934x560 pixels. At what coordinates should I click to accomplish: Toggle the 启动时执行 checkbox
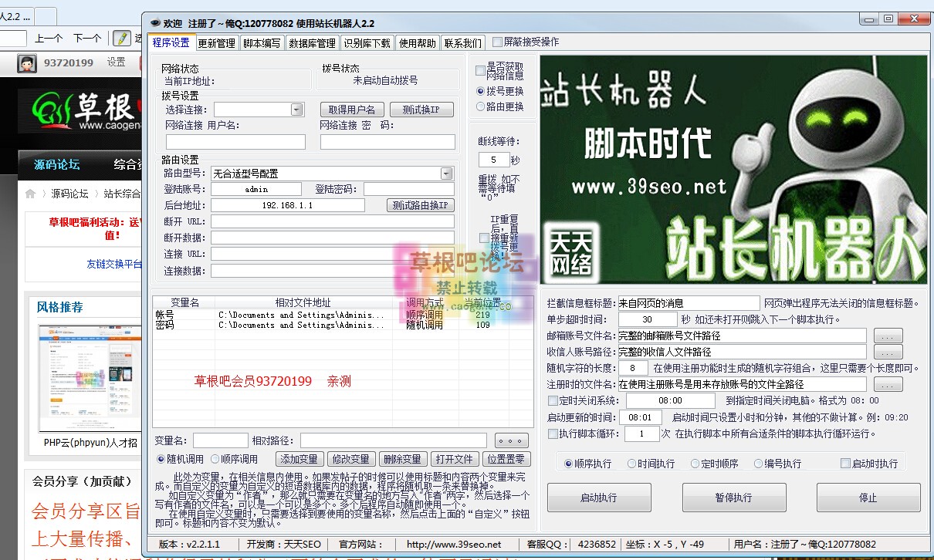tap(845, 464)
